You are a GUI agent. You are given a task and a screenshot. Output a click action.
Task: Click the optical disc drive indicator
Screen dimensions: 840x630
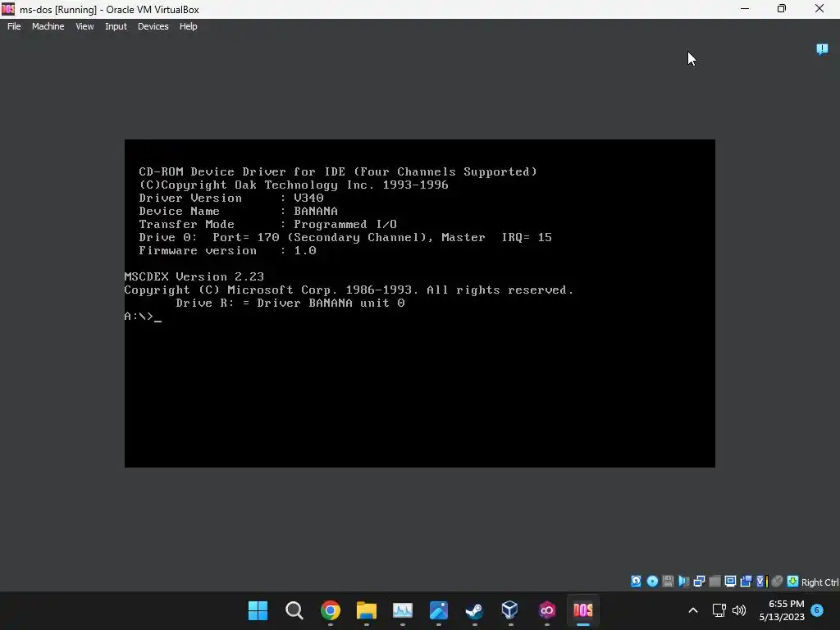(652, 582)
